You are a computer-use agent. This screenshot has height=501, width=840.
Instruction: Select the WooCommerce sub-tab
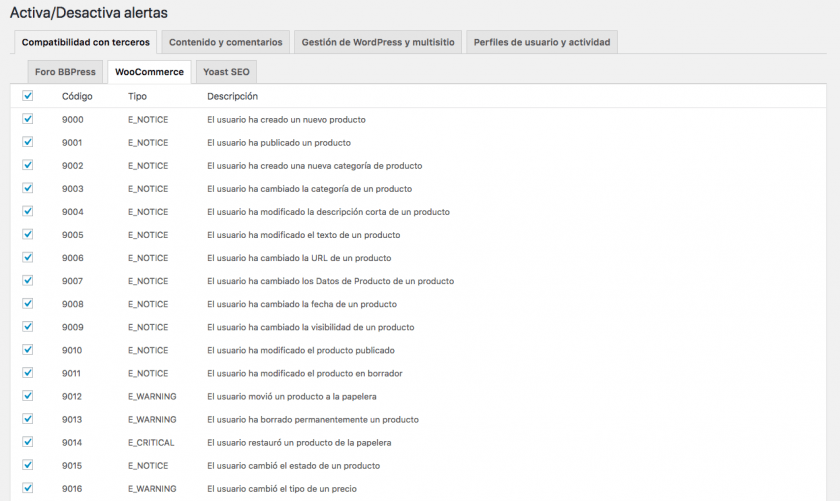click(149, 72)
